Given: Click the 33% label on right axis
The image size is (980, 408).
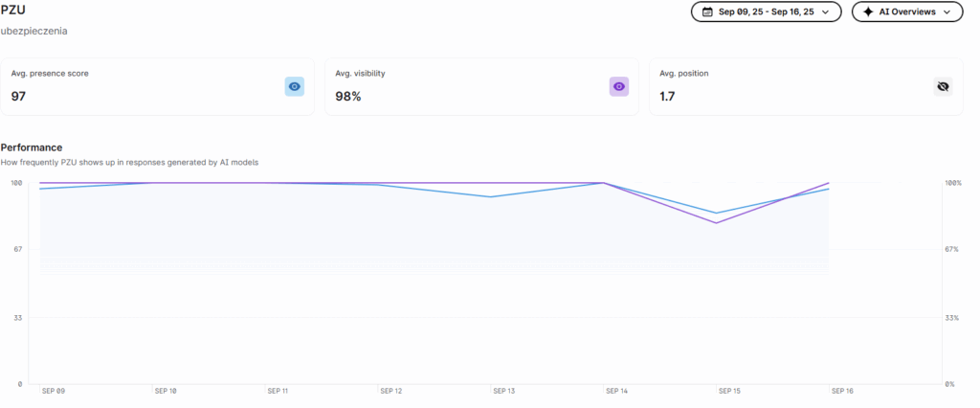Looking at the screenshot, I should (x=952, y=319).
